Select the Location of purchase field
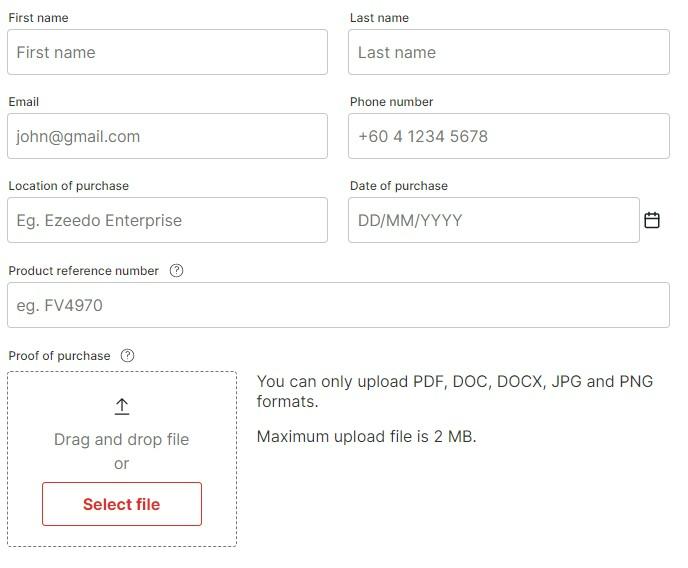The width and height of the screenshot is (688, 568). click(167, 220)
